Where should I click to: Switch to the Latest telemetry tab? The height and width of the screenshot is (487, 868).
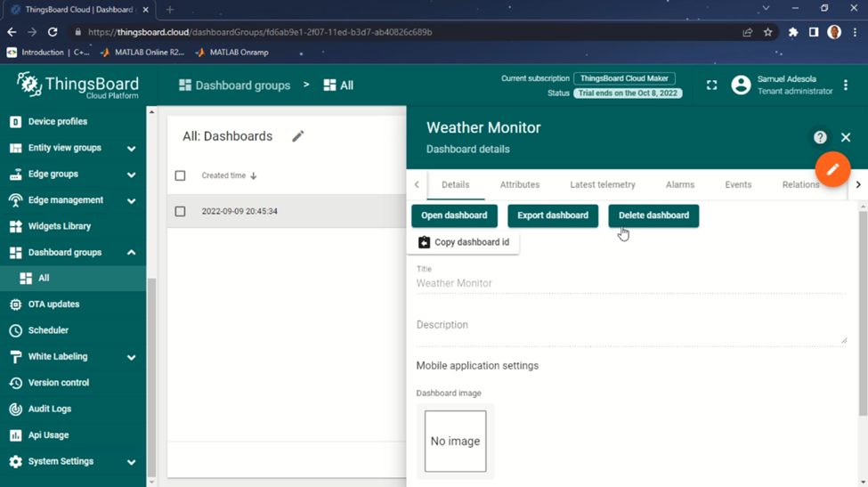tap(603, 185)
